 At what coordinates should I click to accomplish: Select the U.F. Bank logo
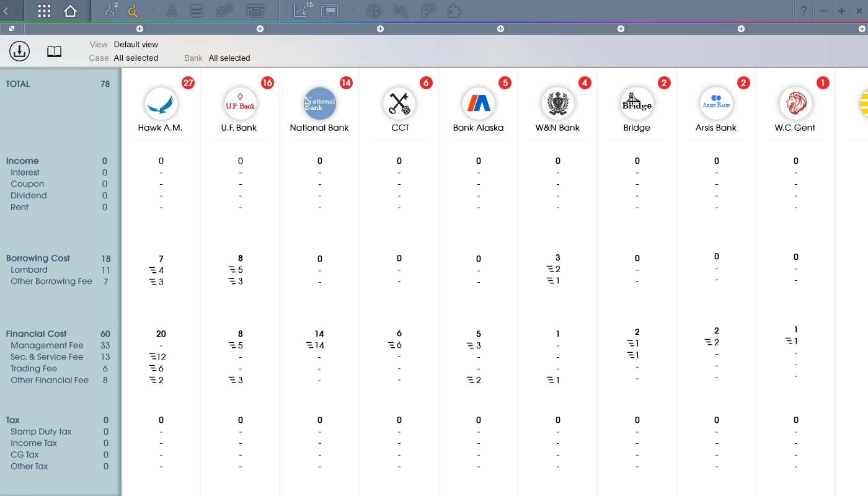[241, 103]
